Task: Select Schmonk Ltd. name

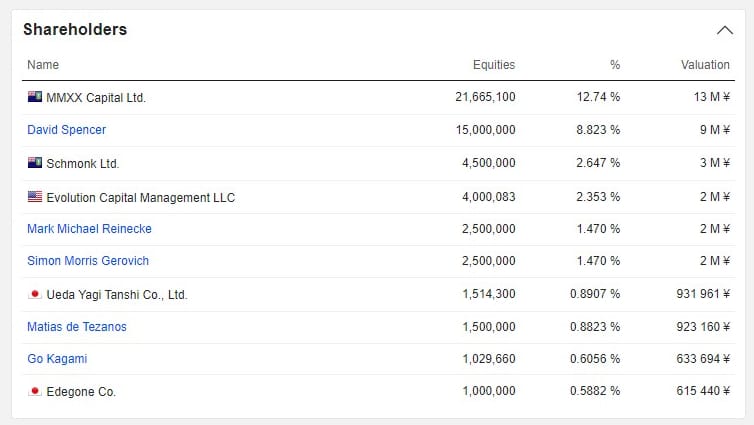Action: (83, 163)
